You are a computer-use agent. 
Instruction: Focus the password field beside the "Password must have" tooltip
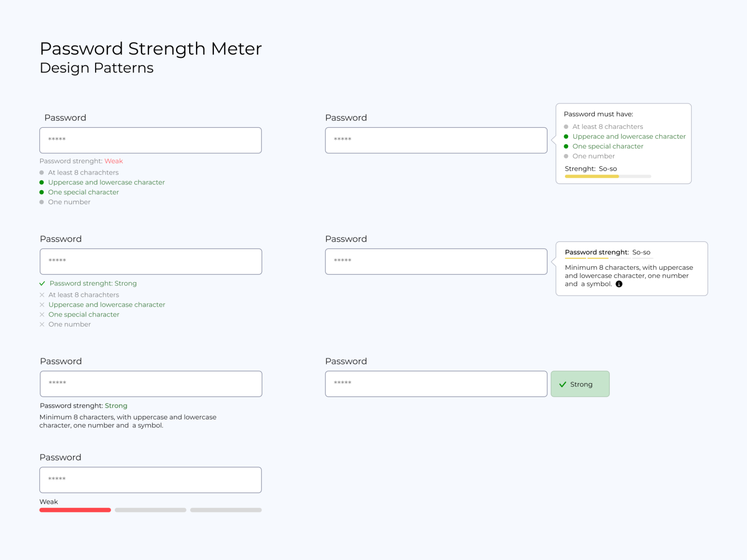pyautogui.click(x=436, y=140)
